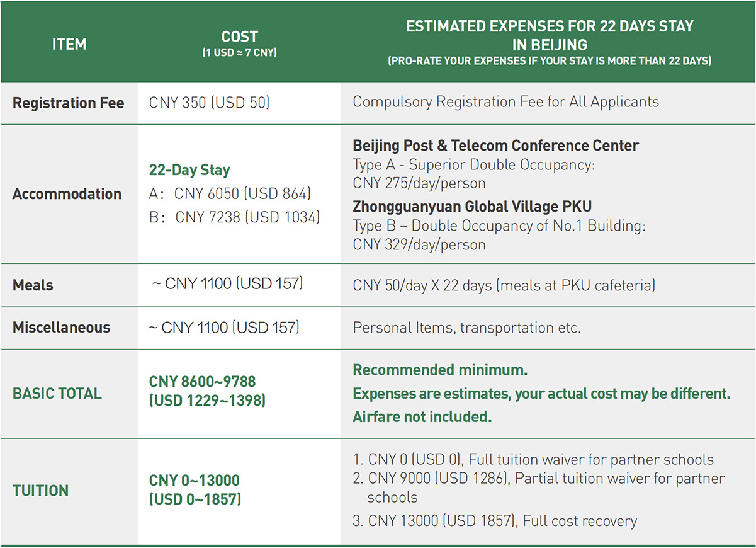Viewport: 756px width, 548px height.
Task: Select option B: CNY 7238 (USD 1034)
Action: (234, 217)
